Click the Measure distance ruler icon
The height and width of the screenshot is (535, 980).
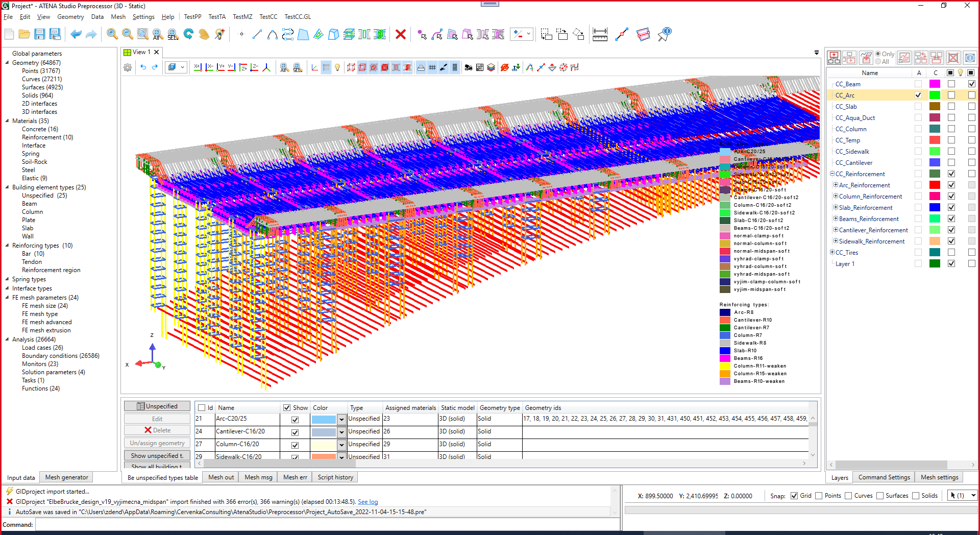pos(600,34)
